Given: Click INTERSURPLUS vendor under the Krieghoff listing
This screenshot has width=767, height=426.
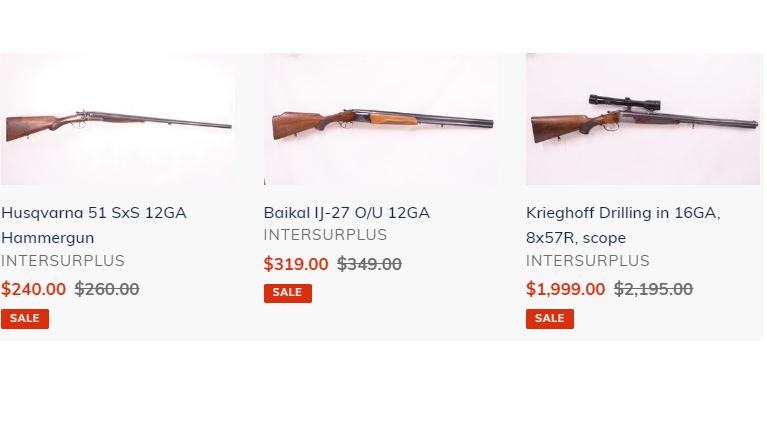Looking at the screenshot, I should point(587,261).
